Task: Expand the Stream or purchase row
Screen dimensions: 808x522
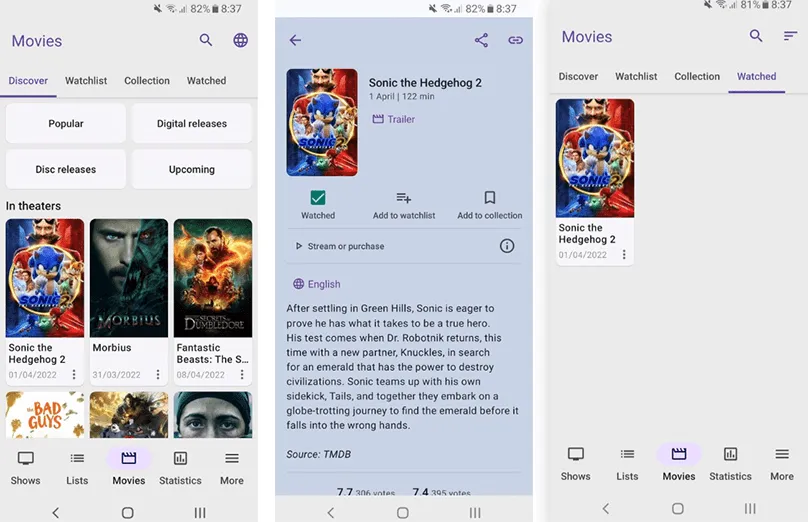Action: coord(403,246)
